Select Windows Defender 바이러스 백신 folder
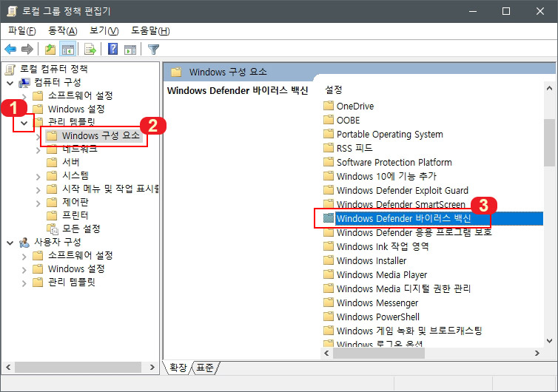 403,218
